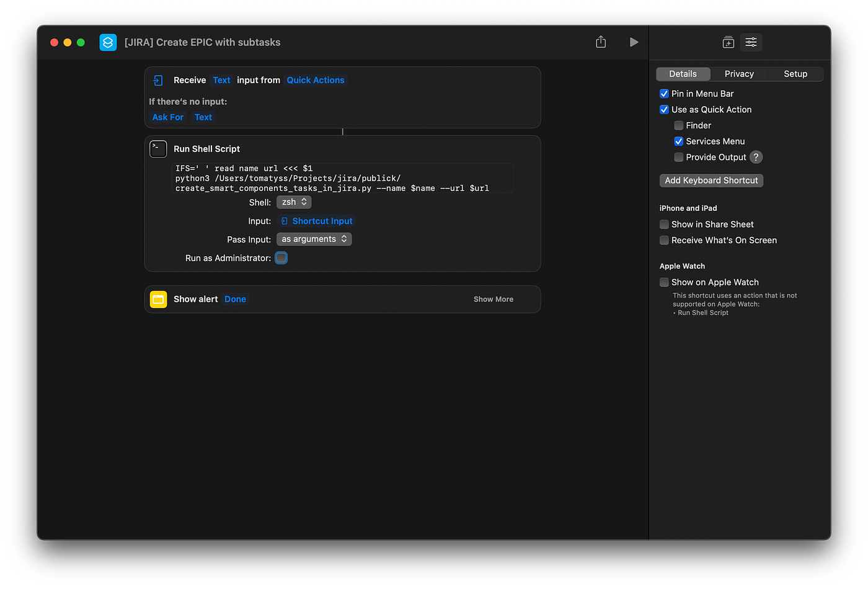The image size is (868, 589).
Task: Click the Show alert yellow icon
Action: pyautogui.click(x=158, y=299)
